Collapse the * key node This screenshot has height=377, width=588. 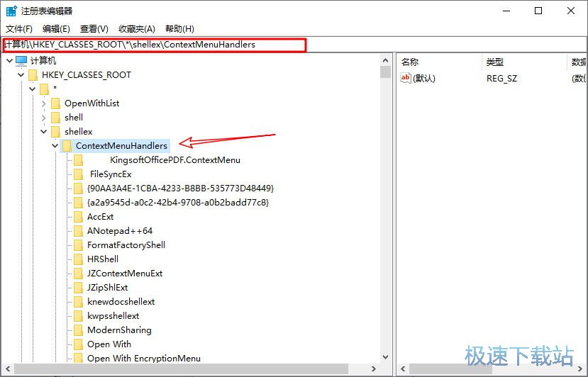32,89
